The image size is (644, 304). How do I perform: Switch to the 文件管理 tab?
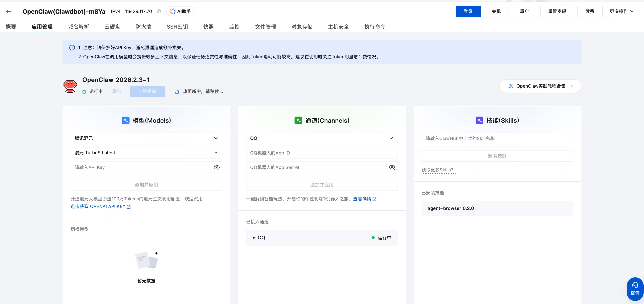pyautogui.click(x=265, y=27)
